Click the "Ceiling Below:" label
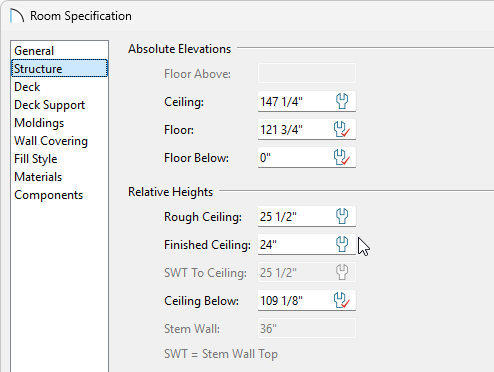The height and width of the screenshot is (372, 494). tap(201, 301)
